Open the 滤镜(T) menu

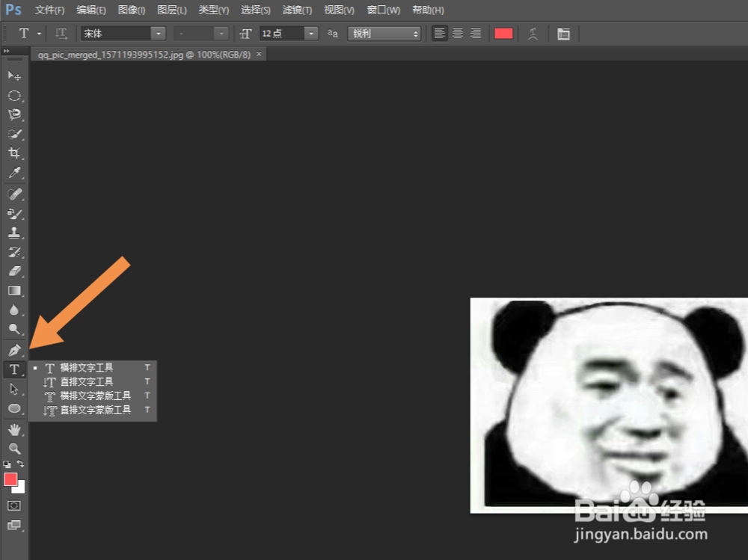tap(297, 10)
